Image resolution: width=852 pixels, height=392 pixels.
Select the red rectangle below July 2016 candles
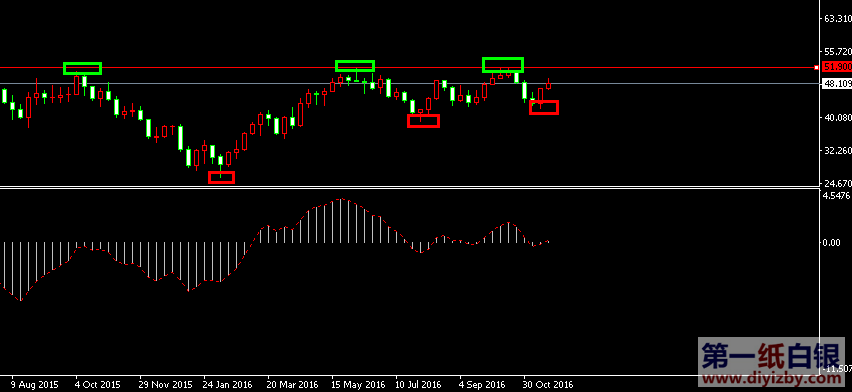[423, 121]
